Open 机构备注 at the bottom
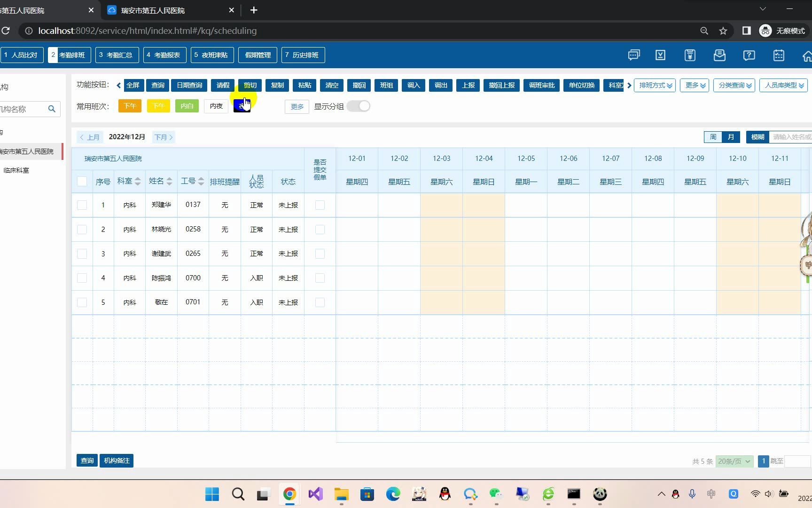The height and width of the screenshot is (508, 812). pyautogui.click(x=117, y=460)
